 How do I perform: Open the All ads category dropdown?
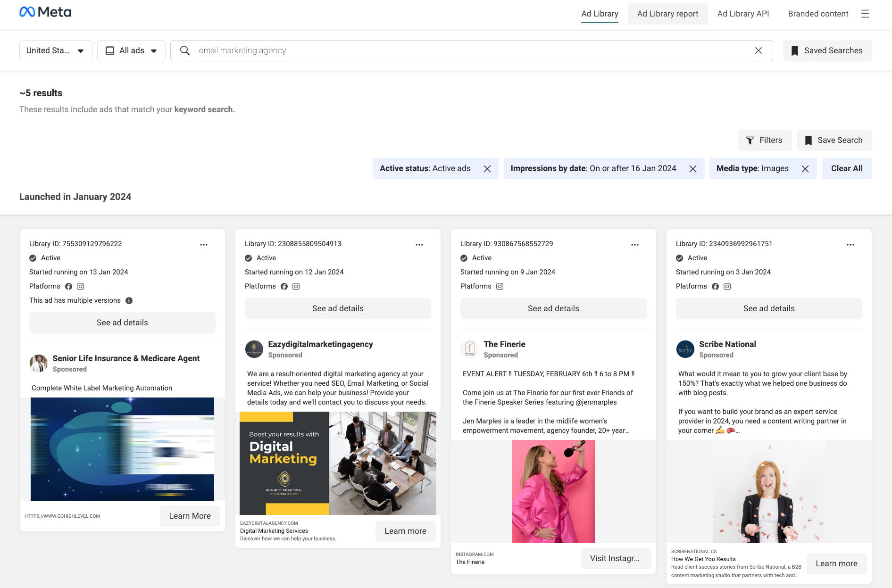coord(131,50)
